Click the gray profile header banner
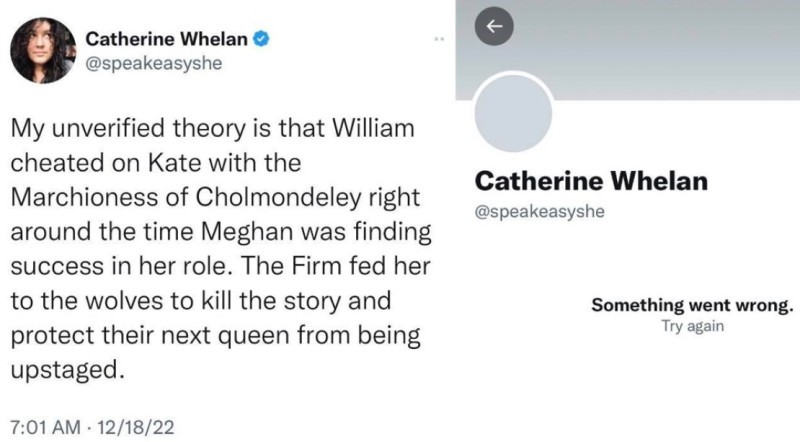 point(628,50)
